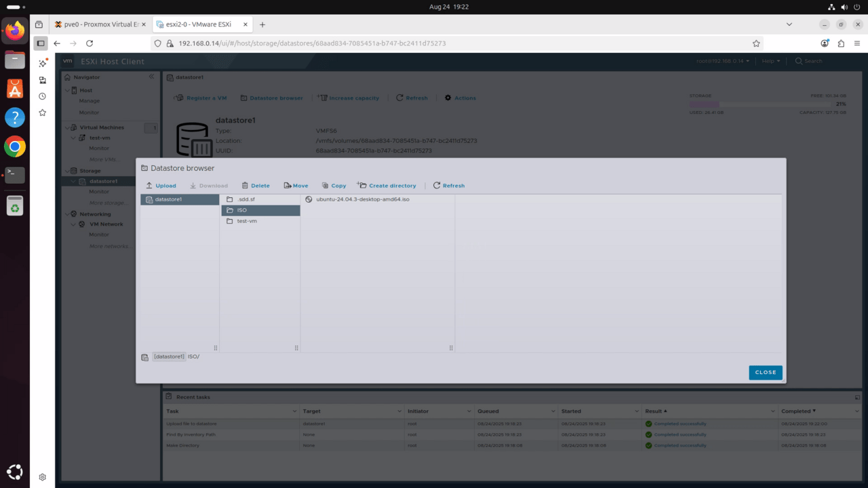Screen dimensions: 868x488
Task: Switch to the pve0 - Proxmox Virtual Environment tab
Action: [102, 24]
